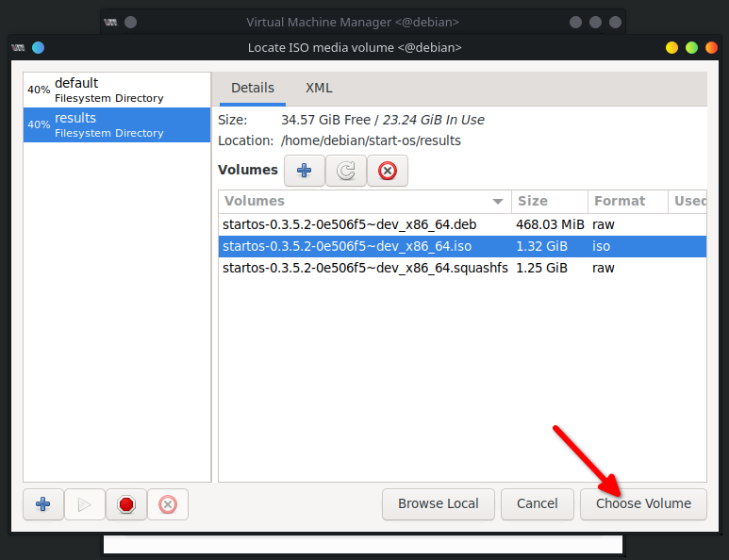Click the window menu icon in title bar
The height and width of the screenshot is (560, 729).
(x=38, y=47)
